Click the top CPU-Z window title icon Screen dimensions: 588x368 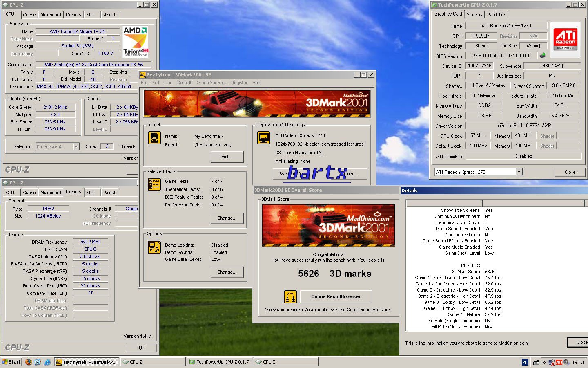[x=6, y=5]
